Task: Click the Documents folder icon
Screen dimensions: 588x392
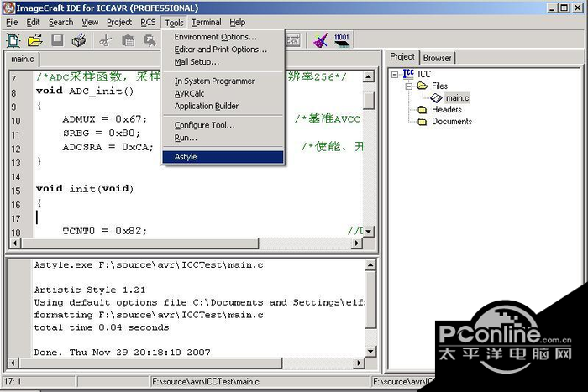Action: (423, 122)
